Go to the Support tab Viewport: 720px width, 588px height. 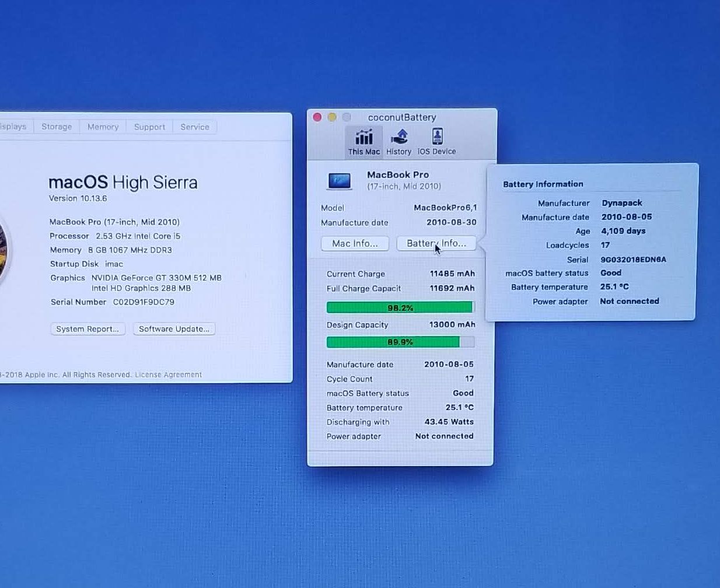(149, 127)
